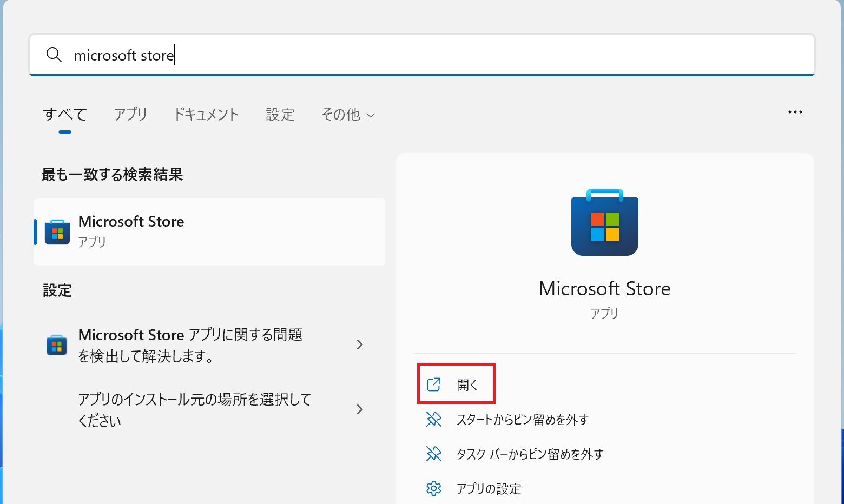Viewport: 844px width, 504px height.
Task: Click the Microsoft Store title in details pane
Action: click(x=605, y=288)
